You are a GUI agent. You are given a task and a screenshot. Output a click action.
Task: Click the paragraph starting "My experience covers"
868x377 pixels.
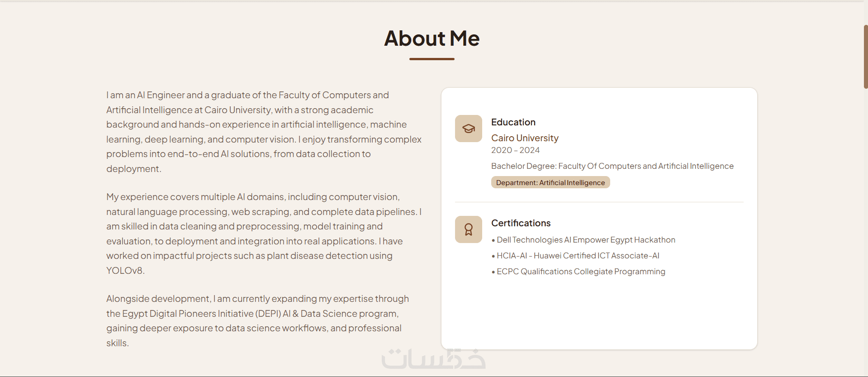pos(264,234)
